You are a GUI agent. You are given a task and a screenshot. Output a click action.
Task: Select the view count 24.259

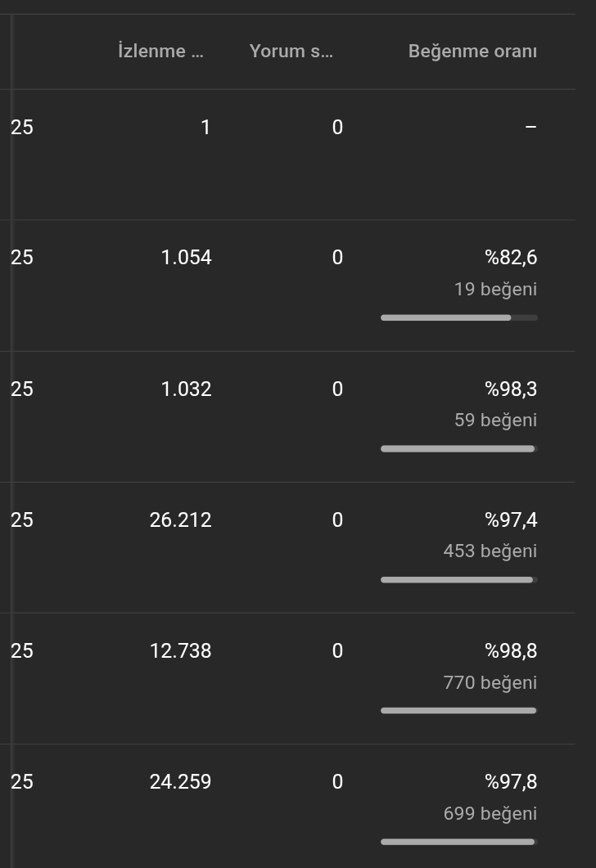(181, 781)
